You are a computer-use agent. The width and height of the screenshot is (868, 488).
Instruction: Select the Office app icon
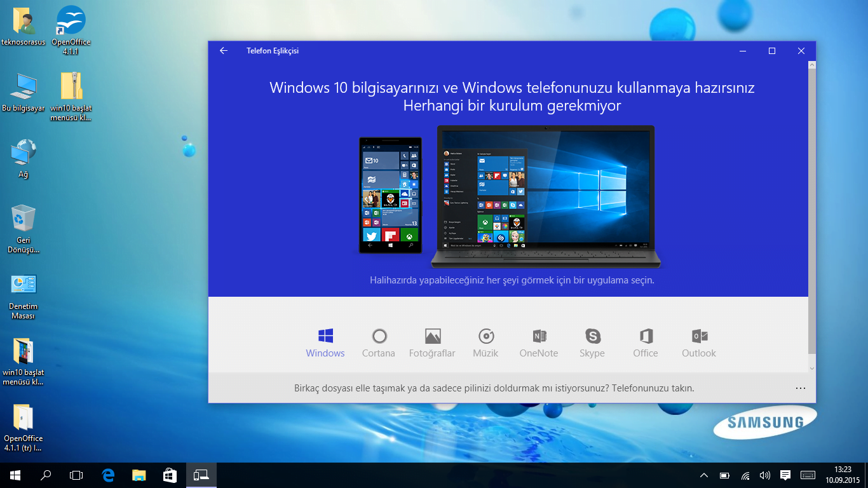pos(645,337)
